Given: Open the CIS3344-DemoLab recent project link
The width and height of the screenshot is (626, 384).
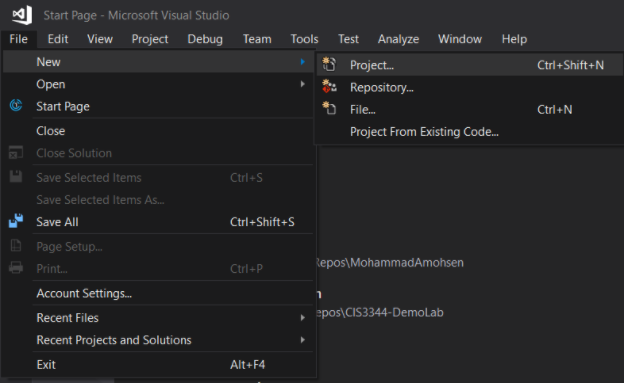Looking at the screenshot, I should pyautogui.click(x=380, y=313).
